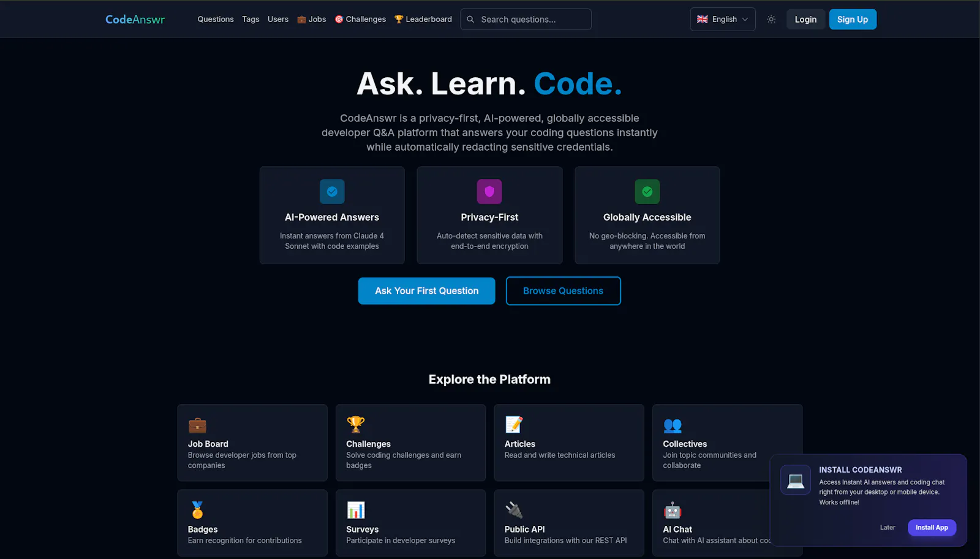Click the INSTALL CODEANSWR popup title

coord(860,470)
